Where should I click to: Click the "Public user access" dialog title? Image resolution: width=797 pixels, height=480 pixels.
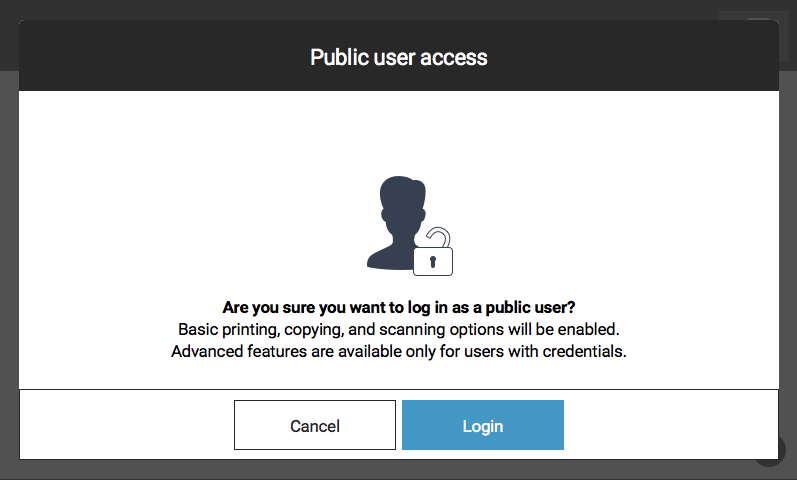click(x=398, y=57)
